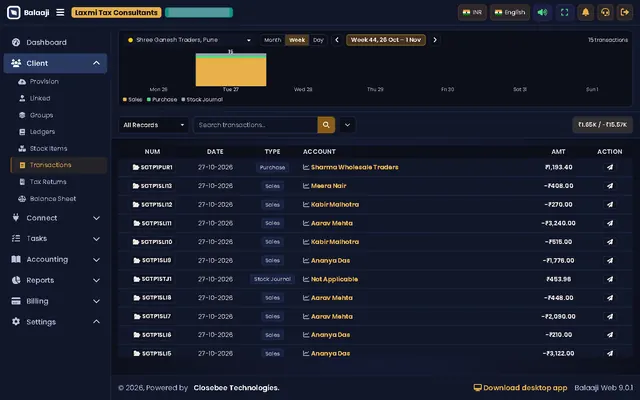This screenshot has height=400, width=640.
Task: Open Stock Items in sidebar
Action: (48, 149)
